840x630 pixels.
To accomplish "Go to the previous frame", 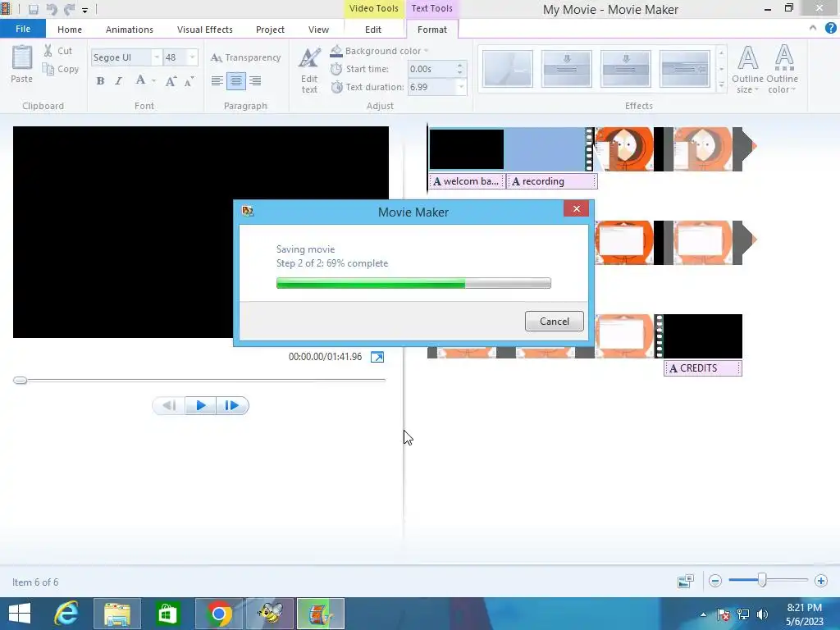I will (169, 405).
